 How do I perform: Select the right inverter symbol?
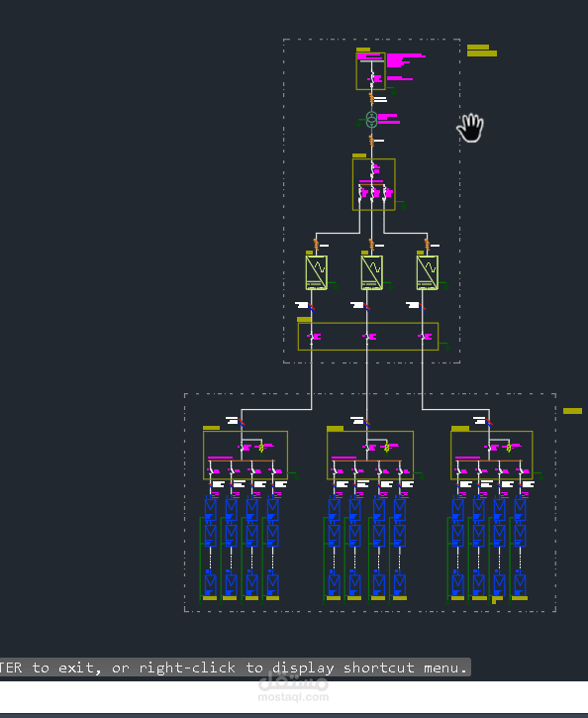pos(428,272)
